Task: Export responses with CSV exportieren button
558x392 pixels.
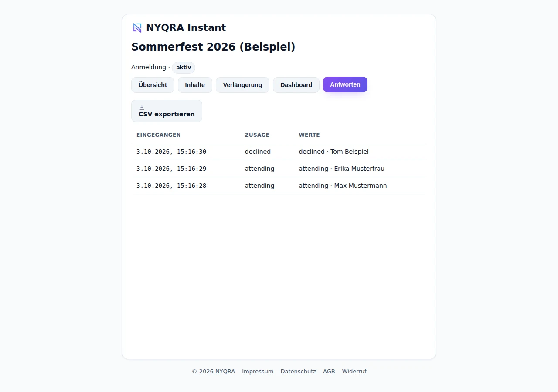Action: point(167,111)
